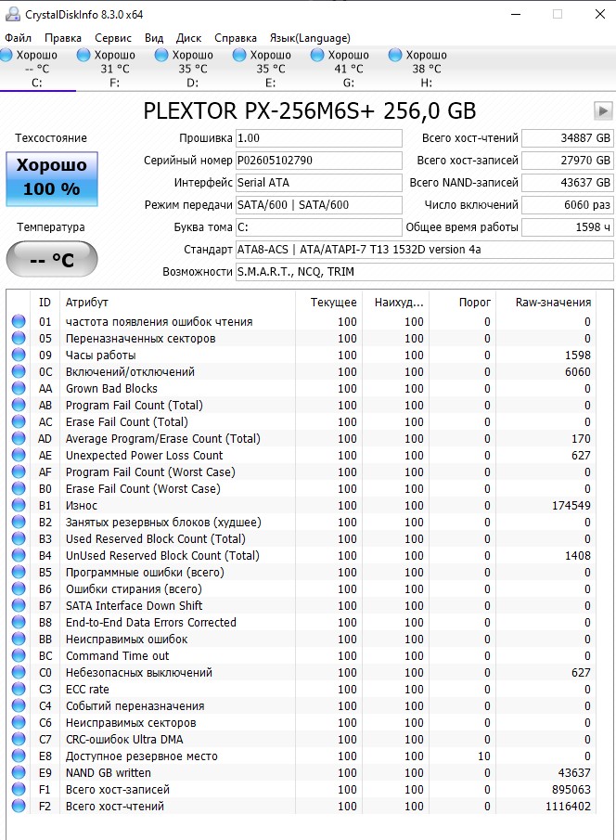Click the Атрибут column header
The image size is (616, 840).
click(x=177, y=303)
